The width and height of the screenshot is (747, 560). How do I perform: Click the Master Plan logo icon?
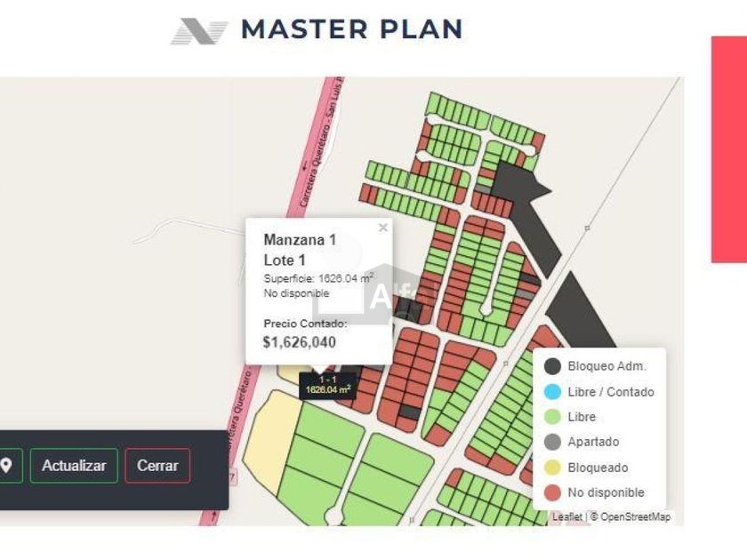pos(199,31)
